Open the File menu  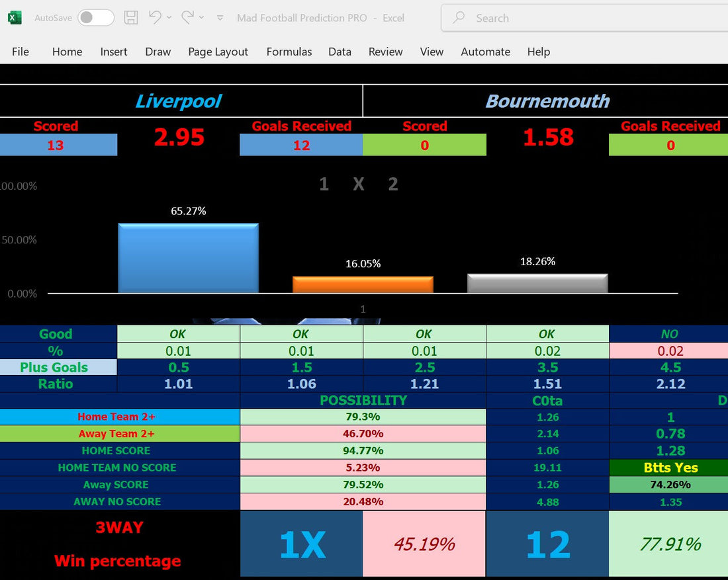(x=21, y=52)
